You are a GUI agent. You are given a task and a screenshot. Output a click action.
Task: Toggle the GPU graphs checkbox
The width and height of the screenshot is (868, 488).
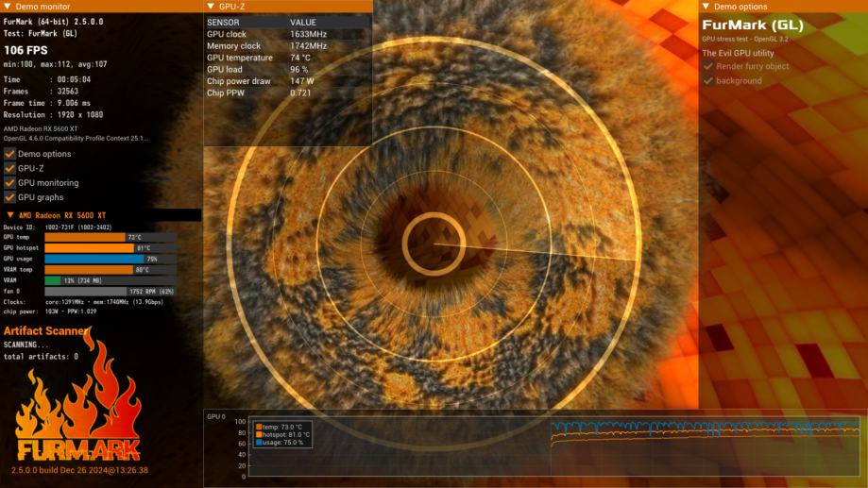(x=9, y=197)
